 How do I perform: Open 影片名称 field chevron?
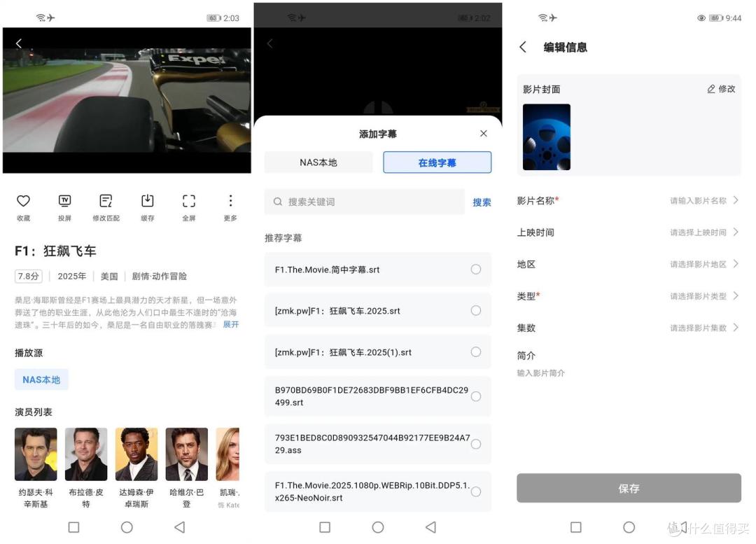click(736, 200)
